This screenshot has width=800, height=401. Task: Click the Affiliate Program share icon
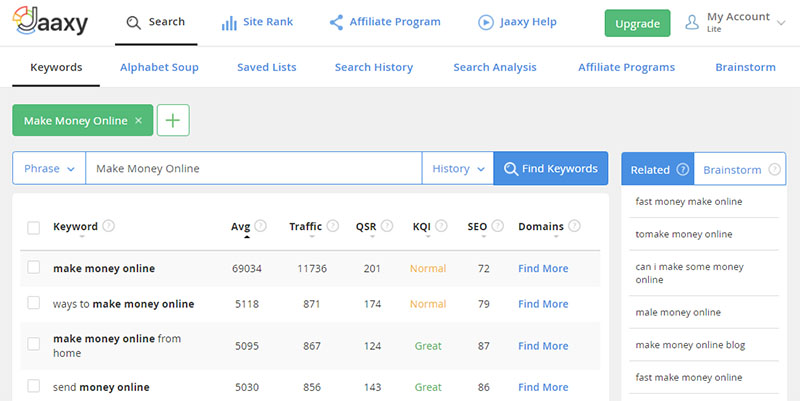[x=336, y=22]
